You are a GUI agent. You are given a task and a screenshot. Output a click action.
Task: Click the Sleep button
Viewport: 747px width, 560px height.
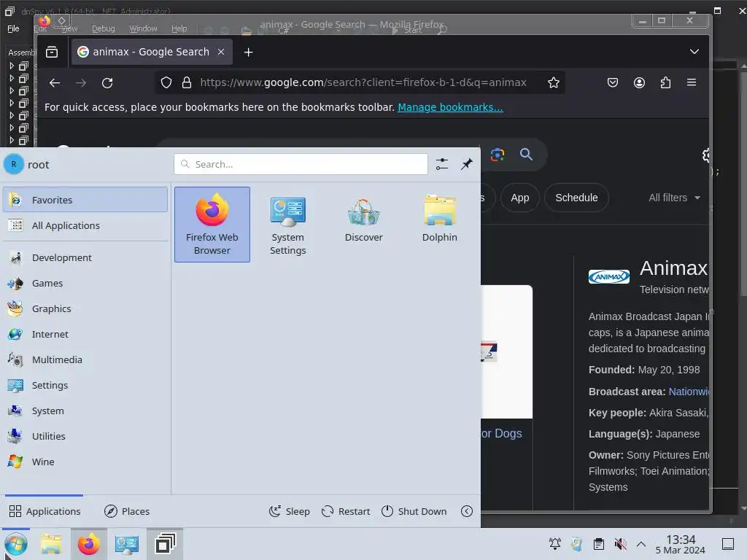289,511
